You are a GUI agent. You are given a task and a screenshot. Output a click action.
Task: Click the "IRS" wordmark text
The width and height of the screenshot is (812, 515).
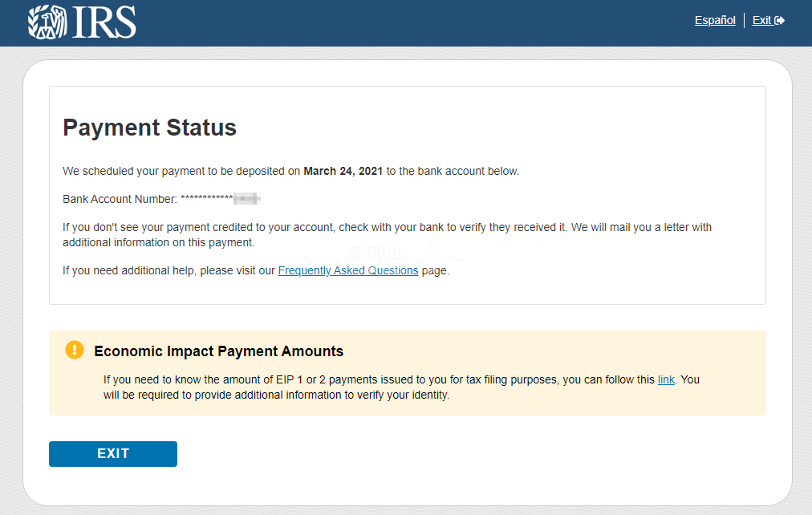(104, 22)
